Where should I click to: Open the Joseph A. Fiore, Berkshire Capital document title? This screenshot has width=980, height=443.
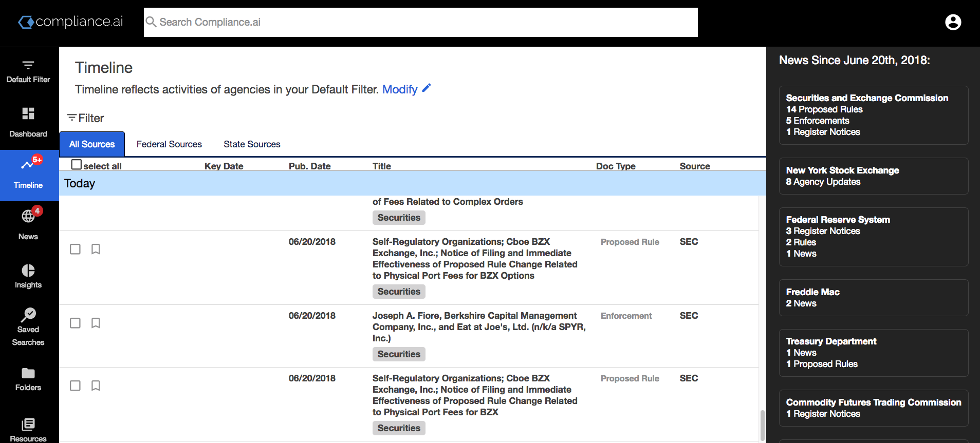tap(479, 326)
